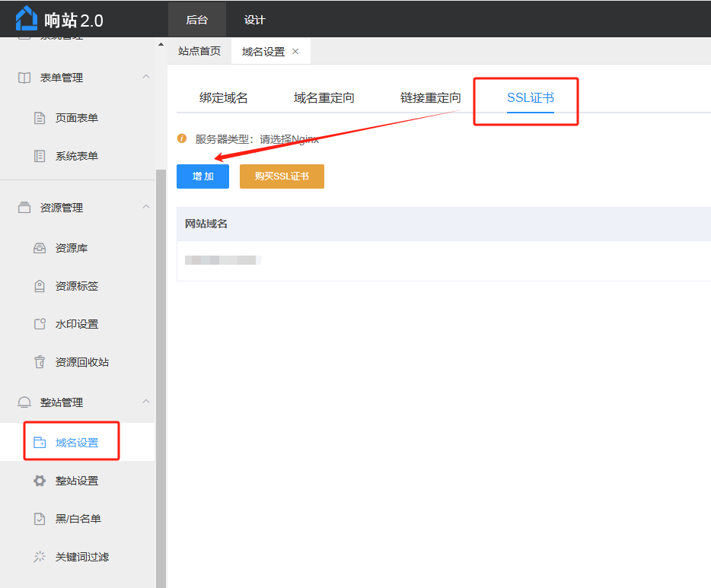Click the 整站设置 gear icon
Screen dimensions: 711x588
click(x=40, y=481)
